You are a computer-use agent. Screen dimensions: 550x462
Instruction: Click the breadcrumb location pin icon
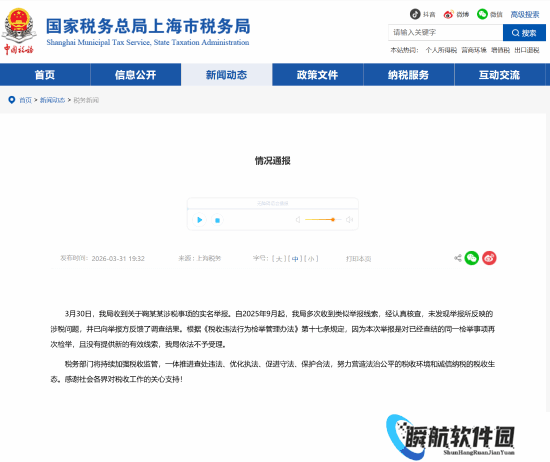(x=12, y=100)
